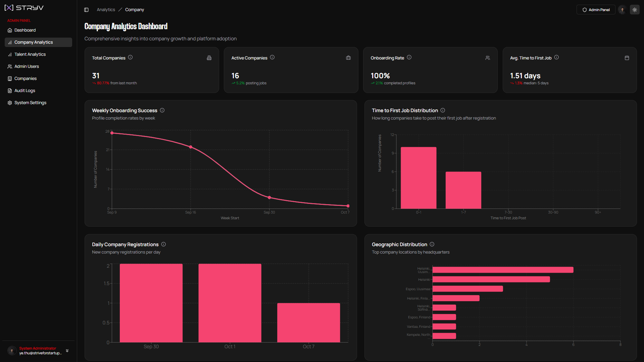Viewport: 644px width, 362px height.
Task: Click the Sep 30 bar in Daily Registrations
Action: 151,303
